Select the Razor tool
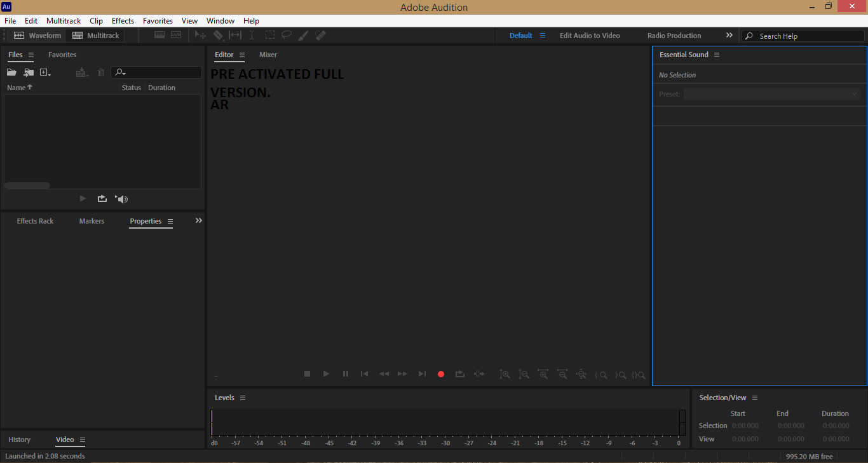868x463 pixels. (219, 36)
